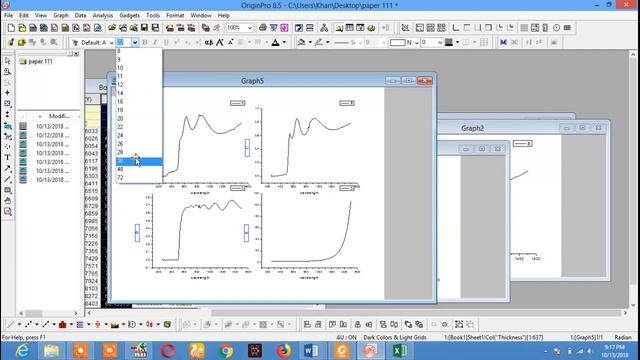Open the Format menu
The image size is (640, 360).
175,15
